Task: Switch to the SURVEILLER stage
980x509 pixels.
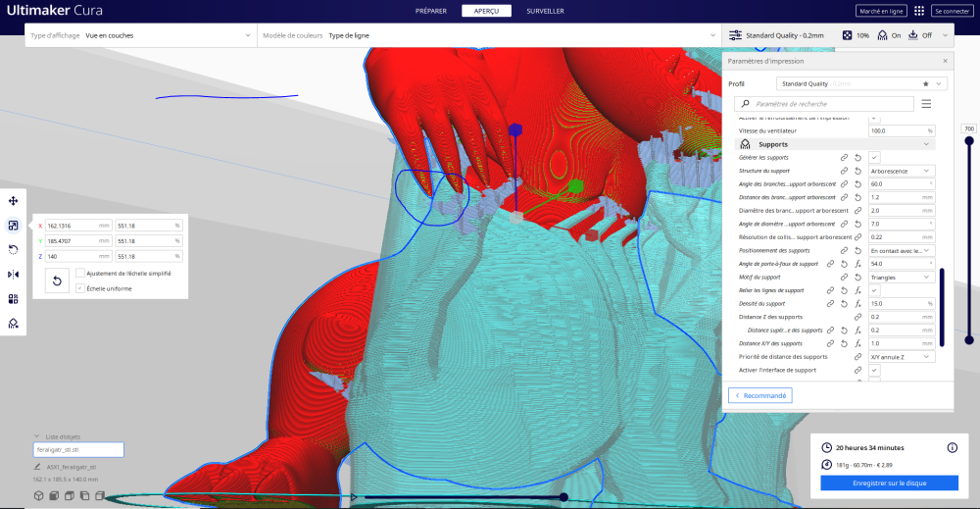Action: click(545, 11)
